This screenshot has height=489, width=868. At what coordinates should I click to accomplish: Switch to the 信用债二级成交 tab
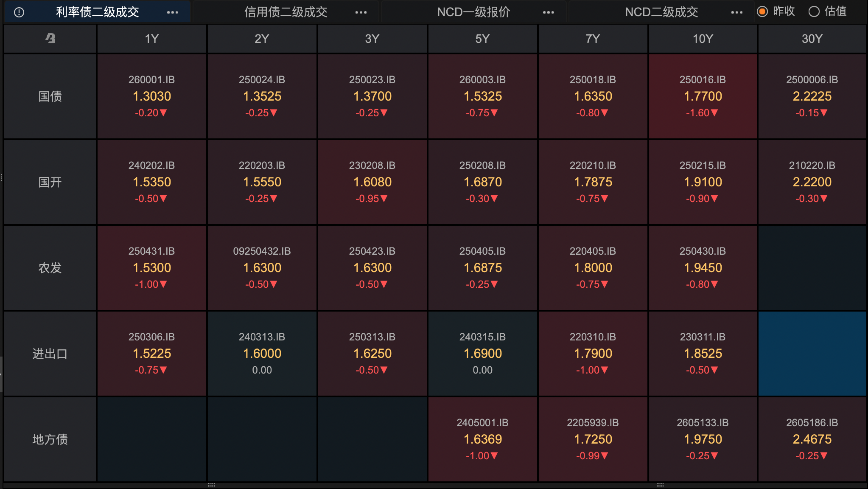286,12
